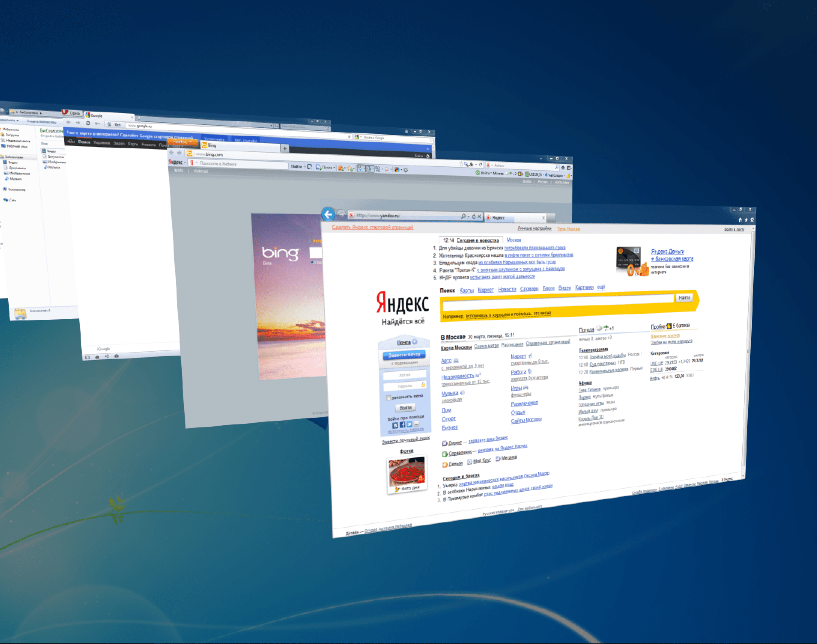Viewport: 817px width, 644px height.
Task: Expand the orange Firefox menu button
Action: (182, 142)
